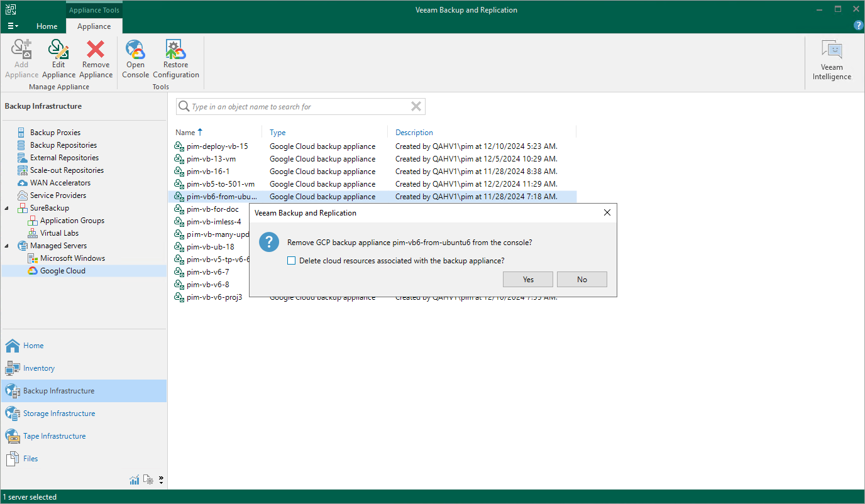
Task: Select the pim-vb-v6-7 appliance name
Action: pos(208,272)
